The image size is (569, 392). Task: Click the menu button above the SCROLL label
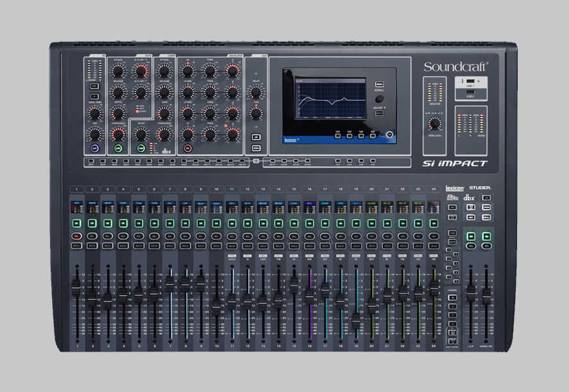click(379, 84)
